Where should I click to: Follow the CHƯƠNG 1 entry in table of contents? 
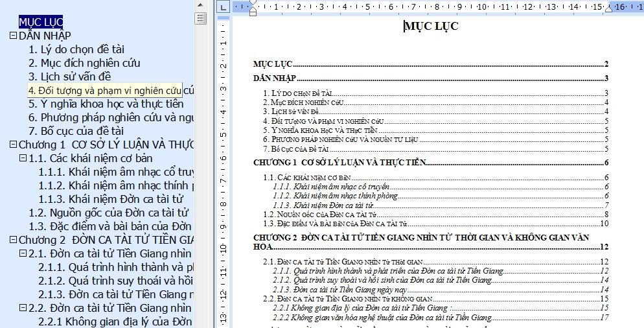pyautogui.click(x=336, y=163)
